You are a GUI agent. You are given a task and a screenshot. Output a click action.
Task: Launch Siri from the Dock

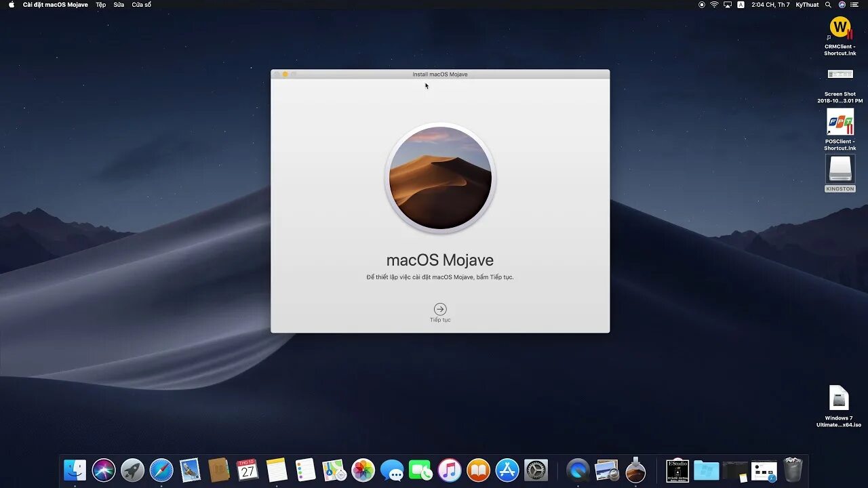click(104, 470)
